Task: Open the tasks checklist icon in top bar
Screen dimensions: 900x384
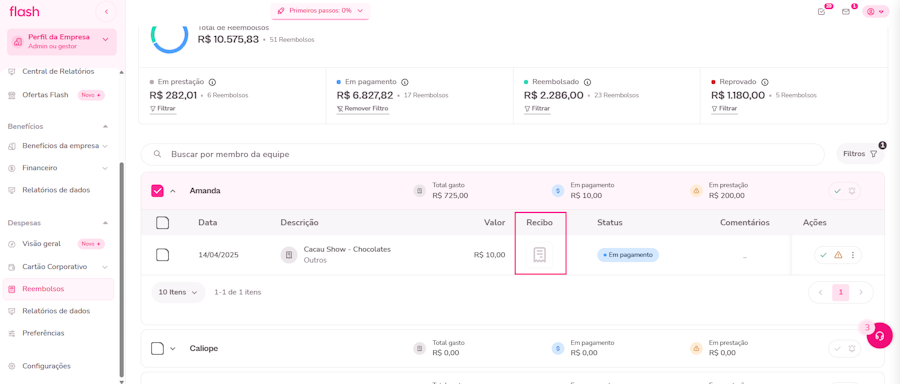Action: click(x=821, y=11)
